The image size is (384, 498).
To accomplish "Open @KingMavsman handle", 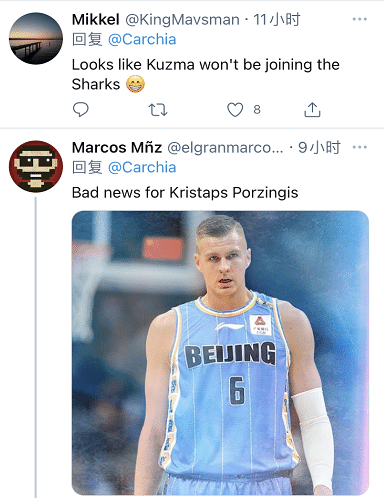I will 182,20.
